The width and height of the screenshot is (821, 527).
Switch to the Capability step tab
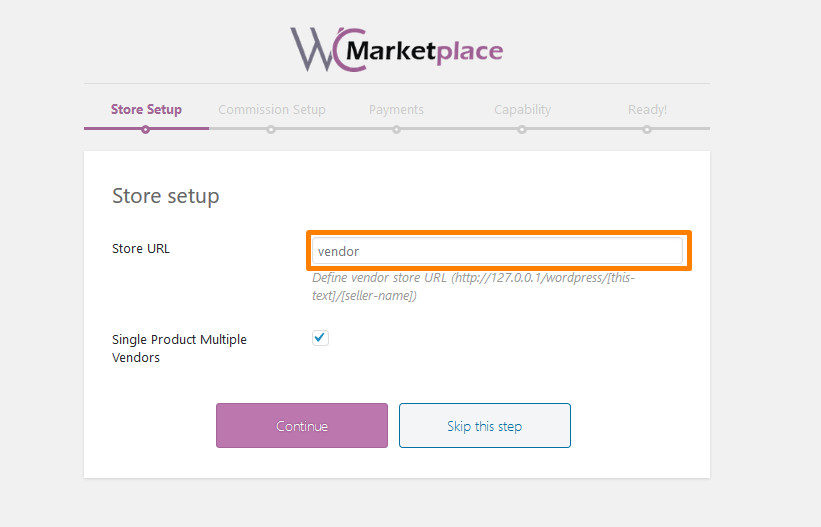coord(523,109)
